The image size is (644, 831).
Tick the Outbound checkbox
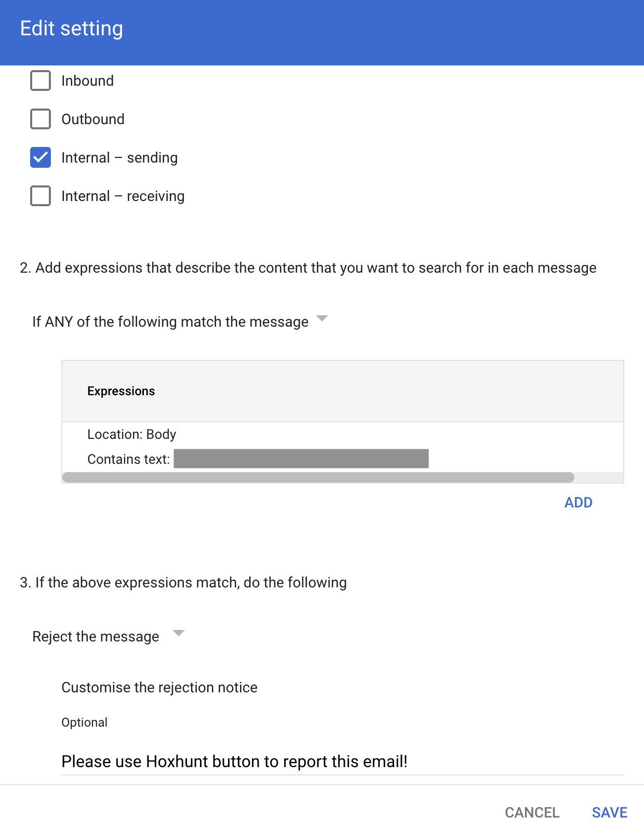41,119
